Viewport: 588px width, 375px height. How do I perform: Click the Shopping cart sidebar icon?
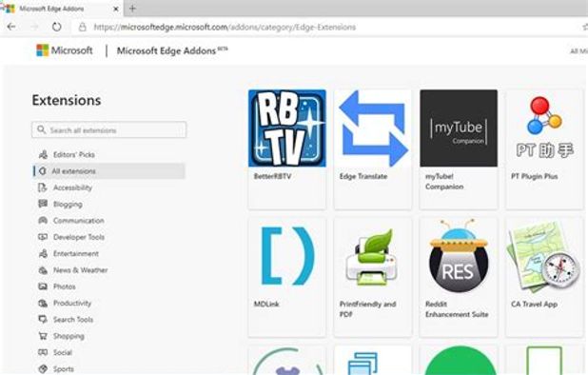(43, 336)
